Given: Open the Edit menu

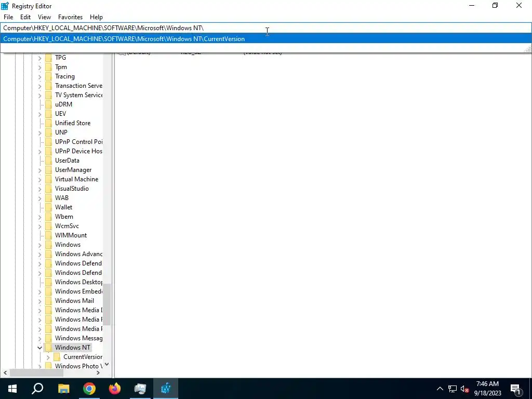Looking at the screenshot, I should [25, 17].
